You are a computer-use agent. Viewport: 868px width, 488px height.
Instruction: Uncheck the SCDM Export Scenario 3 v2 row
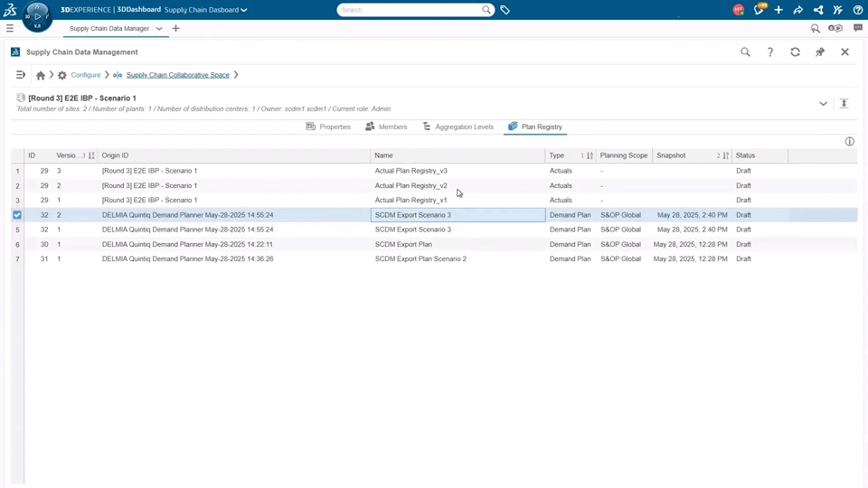(x=17, y=215)
